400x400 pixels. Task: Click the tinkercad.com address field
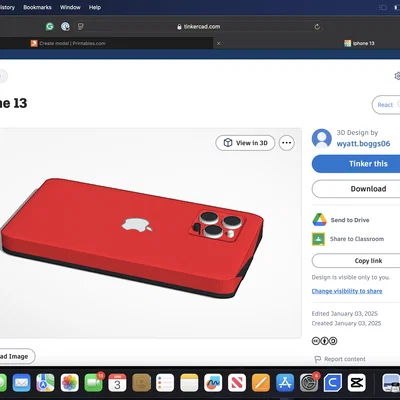[x=199, y=27]
